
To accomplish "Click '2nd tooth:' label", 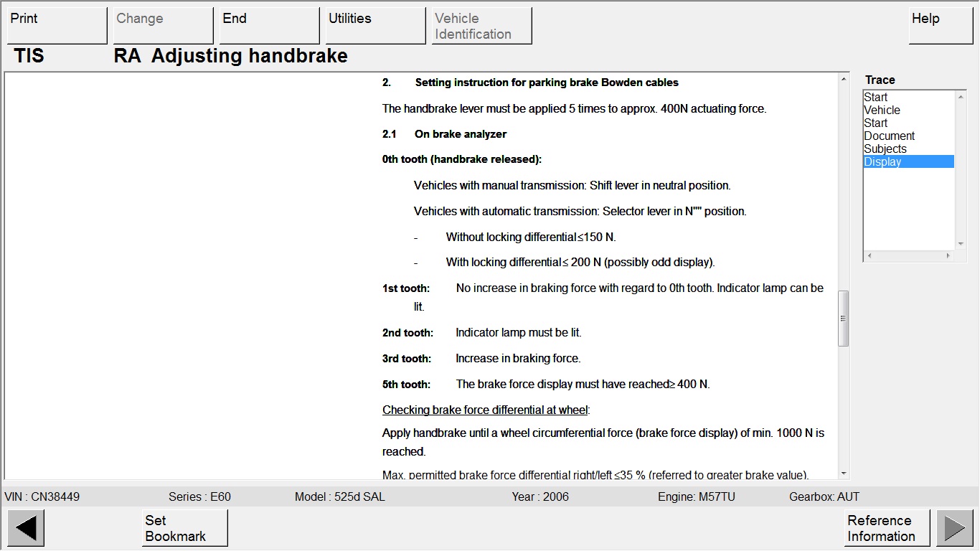I will (x=407, y=333).
